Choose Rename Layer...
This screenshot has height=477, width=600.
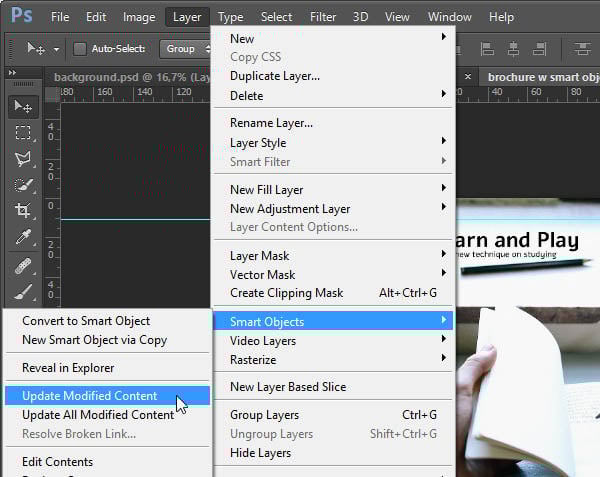coord(333,123)
